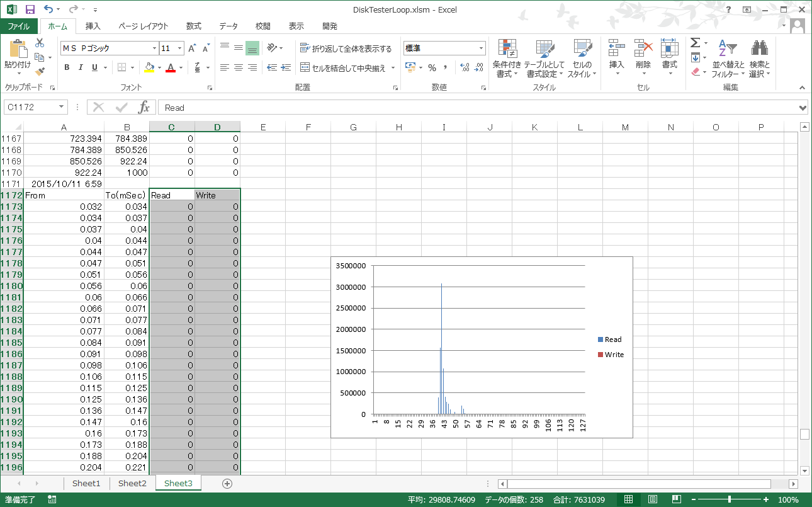This screenshot has width=812, height=507.
Task: Click the percent style icon
Action: click(x=432, y=67)
